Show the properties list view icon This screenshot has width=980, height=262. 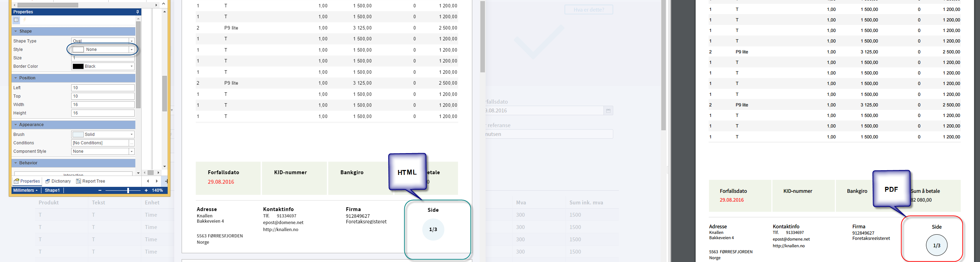(x=16, y=20)
